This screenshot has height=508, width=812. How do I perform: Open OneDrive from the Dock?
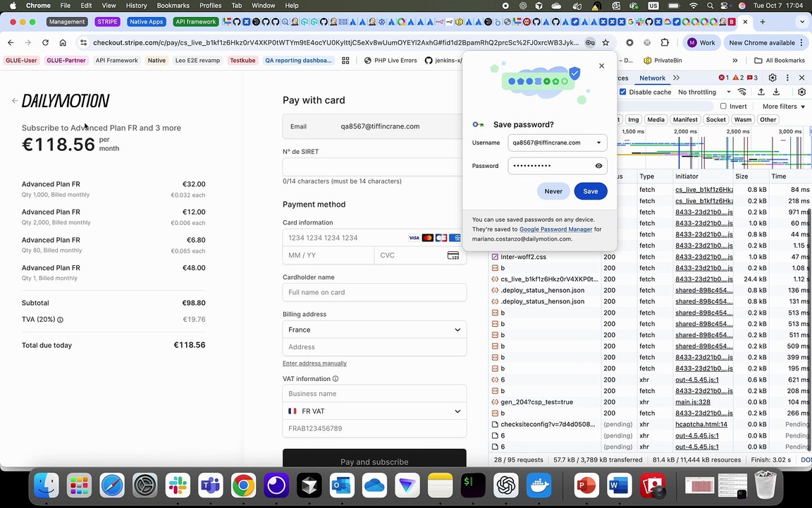(x=374, y=485)
